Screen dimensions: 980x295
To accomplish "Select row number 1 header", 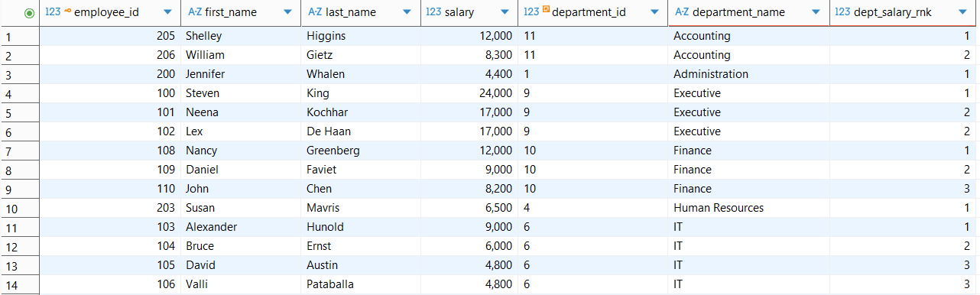I will click(x=19, y=36).
